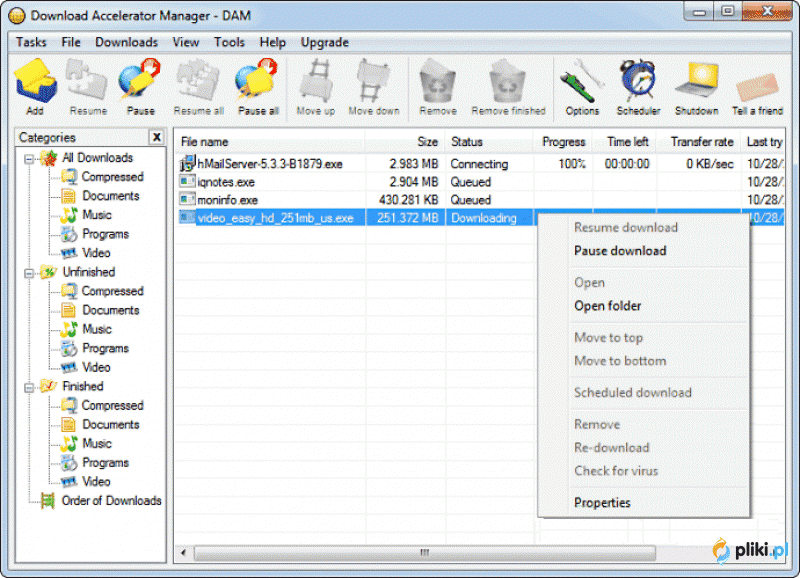Select Programs under All Downloads
Screen dimensions: 800x578
point(95,234)
